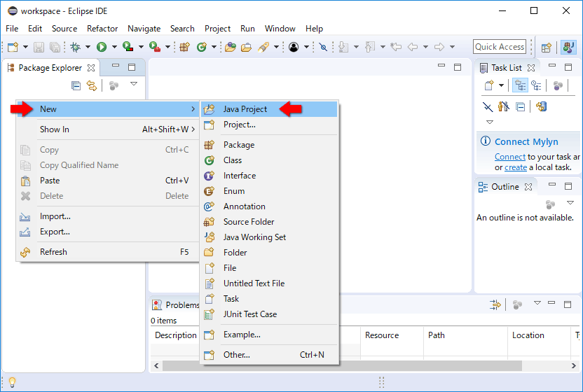Click the Quick Access field
The width and height of the screenshot is (583, 392).
click(500, 47)
